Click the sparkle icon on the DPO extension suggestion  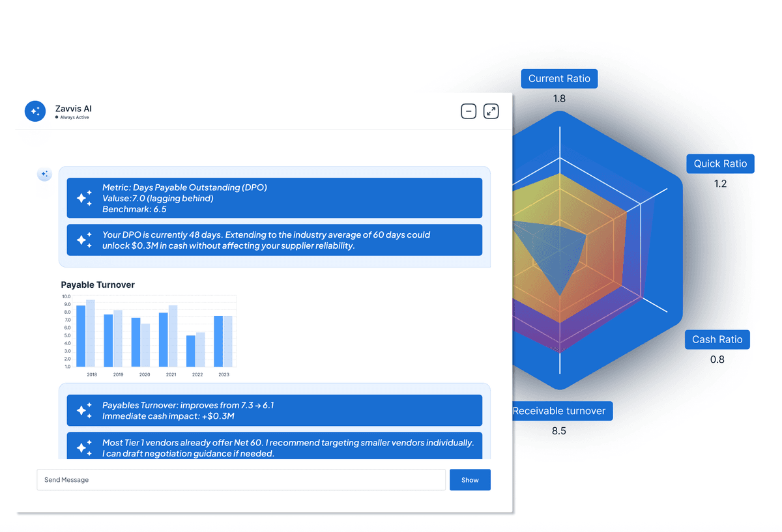point(83,240)
